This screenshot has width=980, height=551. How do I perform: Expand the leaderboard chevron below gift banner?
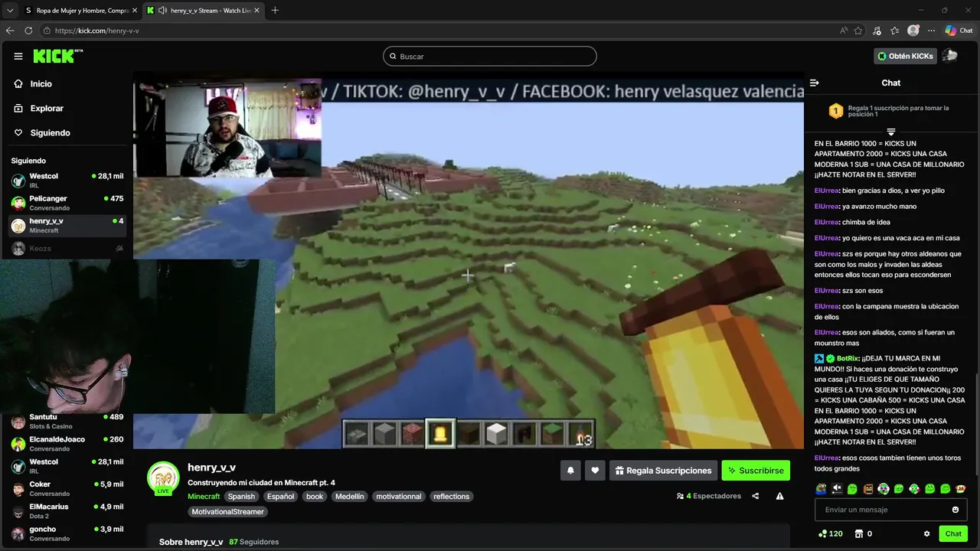(x=890, y=132)
